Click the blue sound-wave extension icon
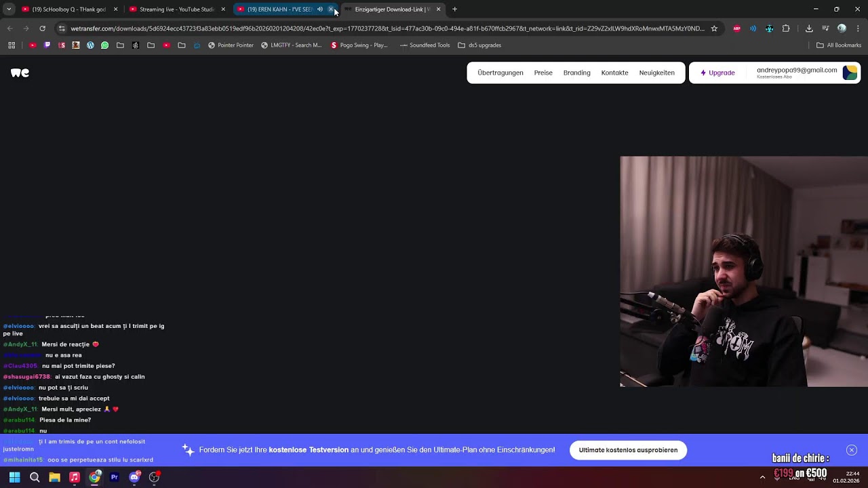 point(753,28)
